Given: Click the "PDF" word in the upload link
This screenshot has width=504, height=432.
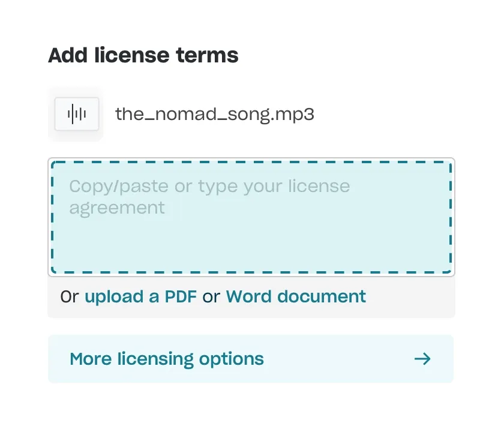Looking at the screenshot, I should pyautogui.click(x=181, y=296).
